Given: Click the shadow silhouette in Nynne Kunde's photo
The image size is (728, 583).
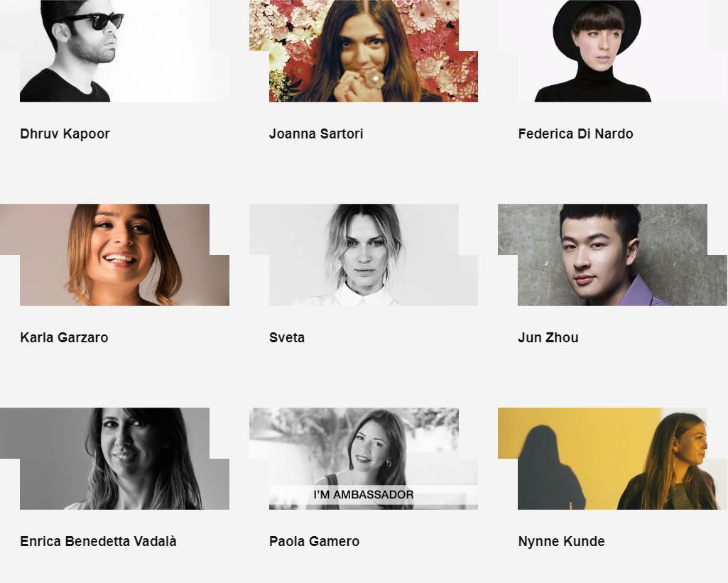Looking at the screenshot, I should [x=550, y=468].
